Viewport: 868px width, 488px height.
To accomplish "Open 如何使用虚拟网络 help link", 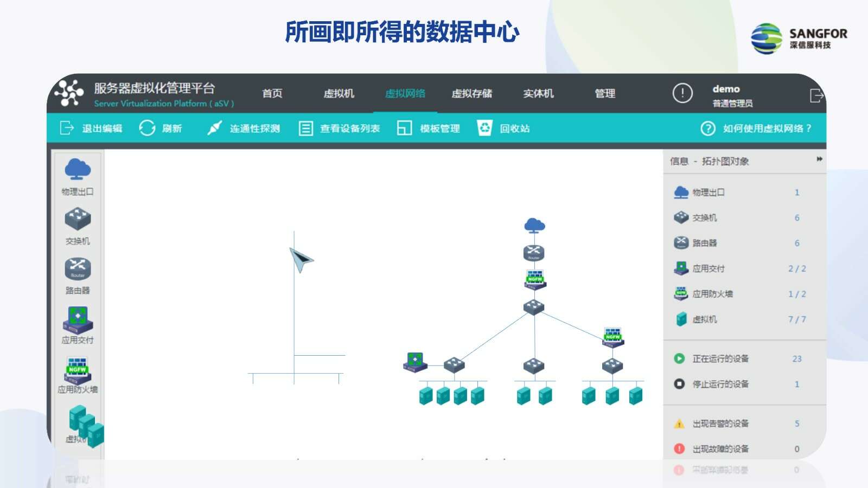I will click(x=756, y=129).
